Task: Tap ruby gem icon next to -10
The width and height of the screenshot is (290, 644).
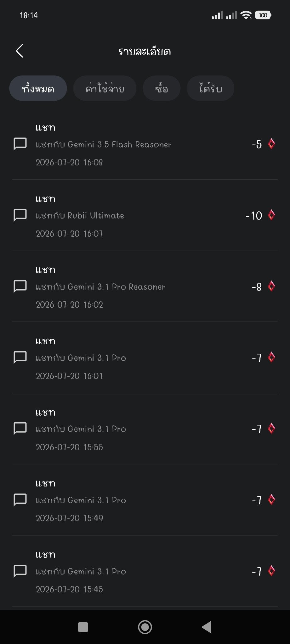Action: 271,215
